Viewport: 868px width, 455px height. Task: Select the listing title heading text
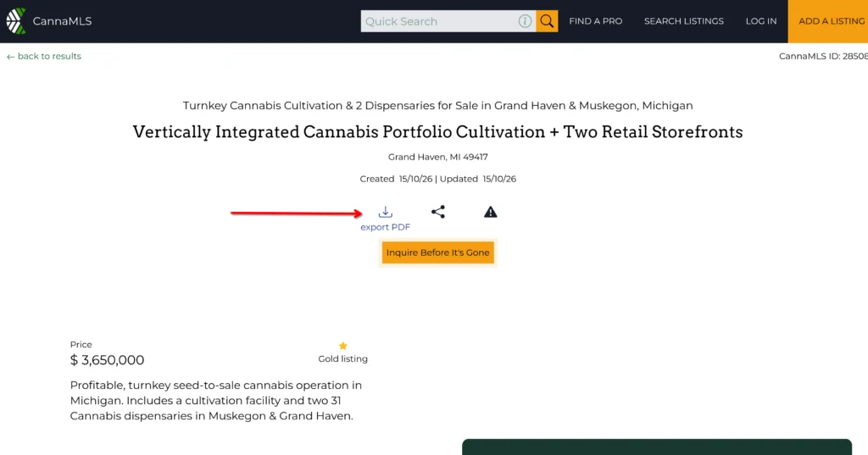[438, 131]
